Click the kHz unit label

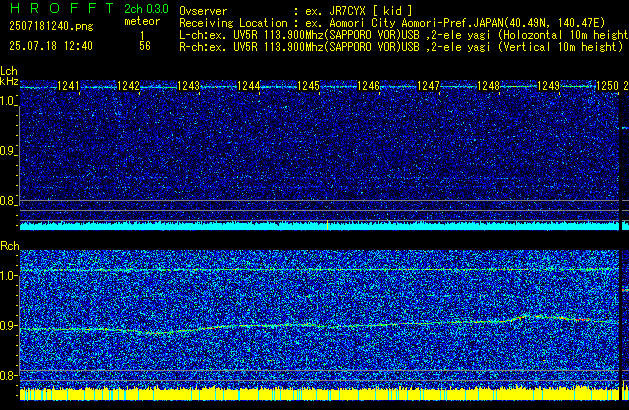coord(9,81)
